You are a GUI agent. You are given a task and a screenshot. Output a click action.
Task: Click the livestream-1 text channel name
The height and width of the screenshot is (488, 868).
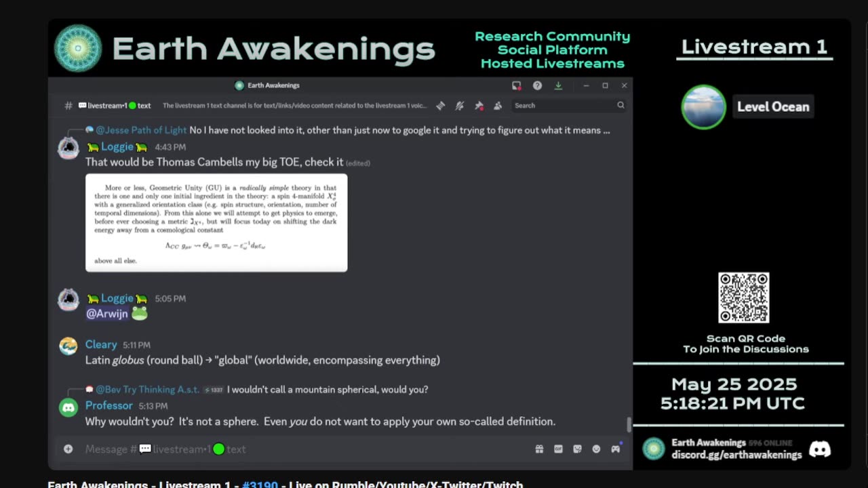coord(115,106)
